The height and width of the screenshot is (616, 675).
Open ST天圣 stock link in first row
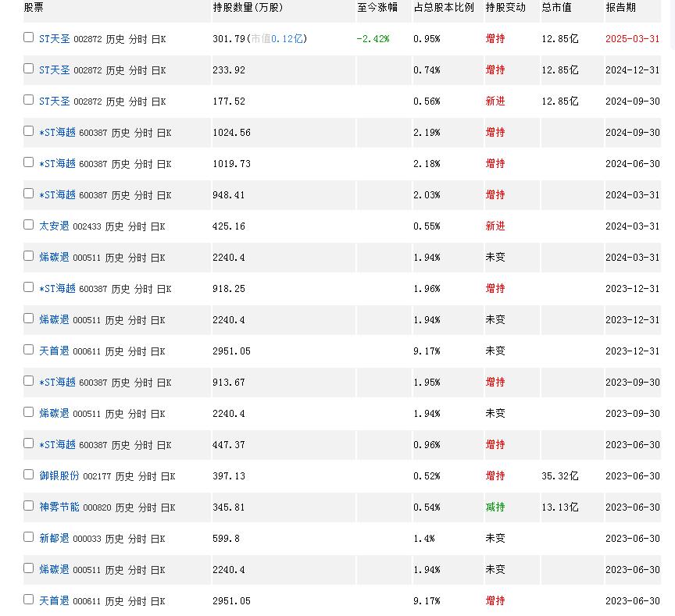[x=54, y=39]
